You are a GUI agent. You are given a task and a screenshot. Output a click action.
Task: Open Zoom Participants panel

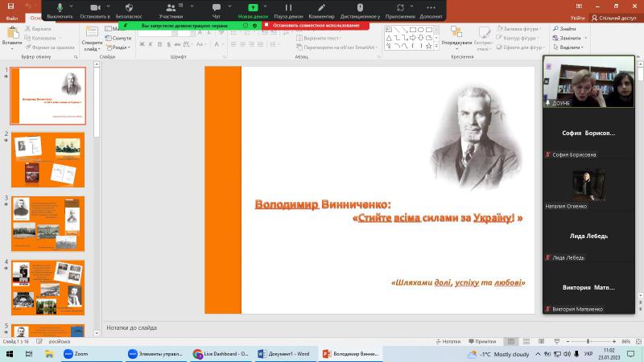click(171, 10)
